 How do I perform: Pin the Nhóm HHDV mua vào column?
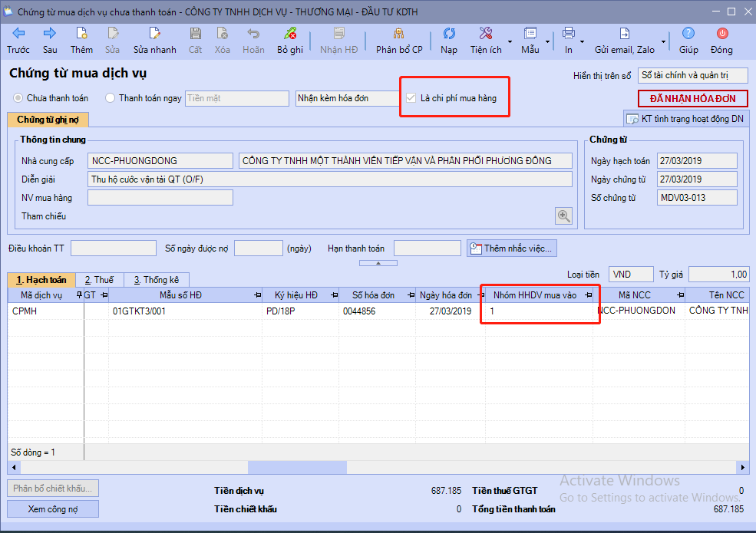coord(588,295)
